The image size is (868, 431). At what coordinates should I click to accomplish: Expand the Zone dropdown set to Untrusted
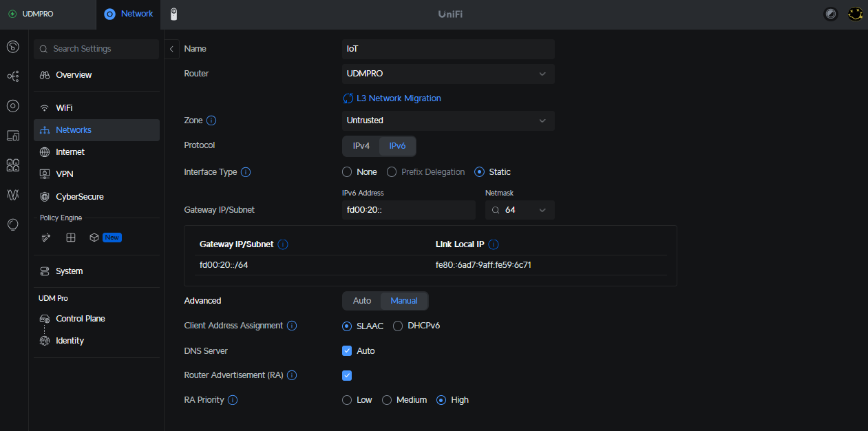tap(448, 120)
